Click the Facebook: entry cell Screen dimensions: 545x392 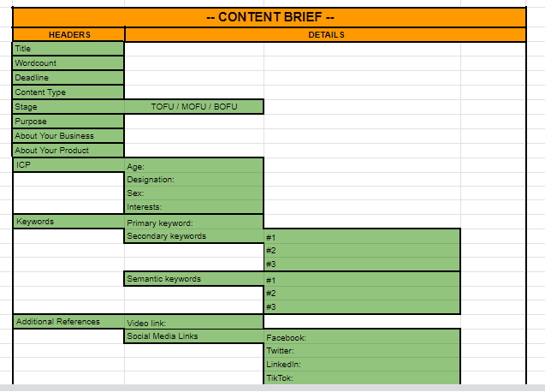tap(362, 338)
